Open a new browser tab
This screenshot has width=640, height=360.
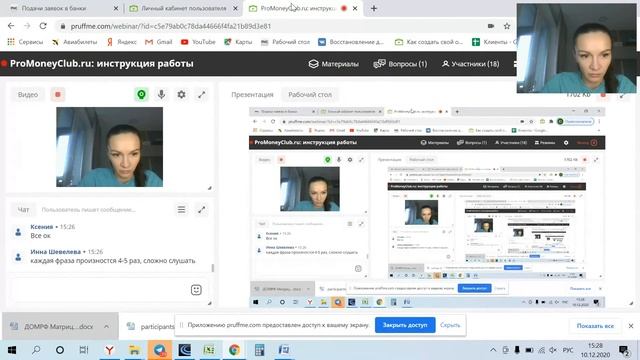374,8
